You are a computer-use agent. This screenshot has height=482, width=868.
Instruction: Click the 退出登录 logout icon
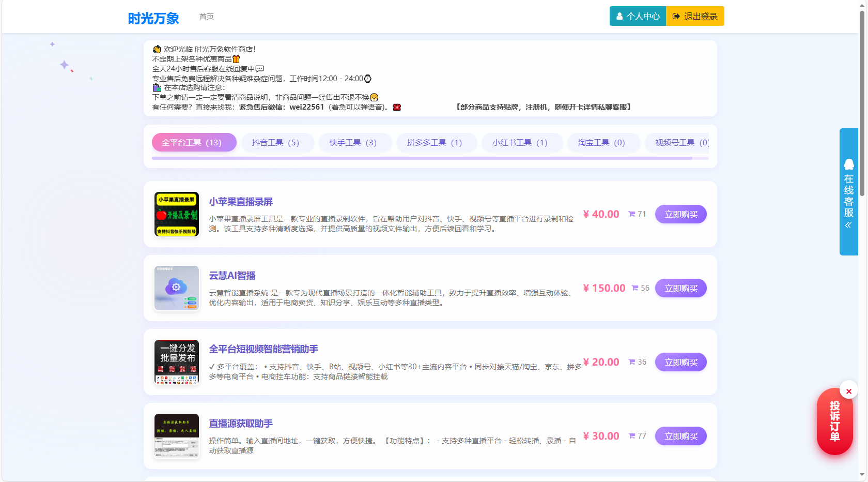677,16
